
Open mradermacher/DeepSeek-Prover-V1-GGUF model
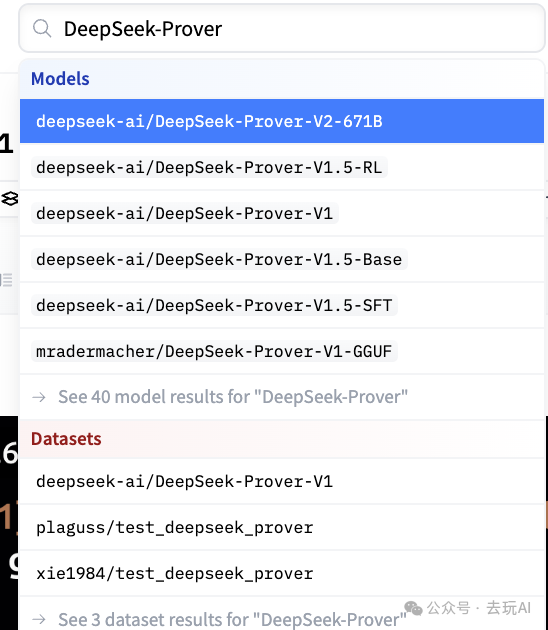[x=282, y=351]
